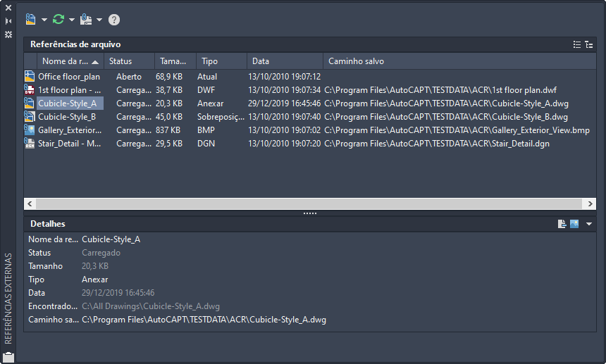Show Details mode in lower pane
606x364 pixels.
562,224
